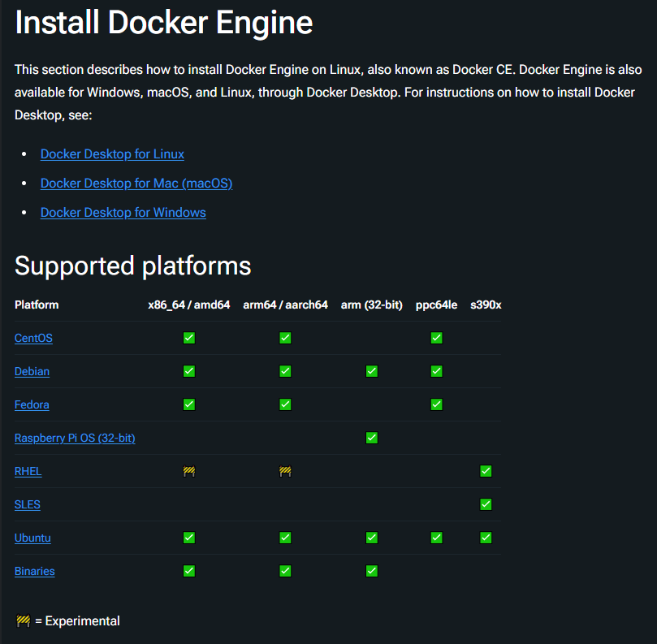Open the SLES platform link
The image size is (657, 644).
click(x=28, y=504)
